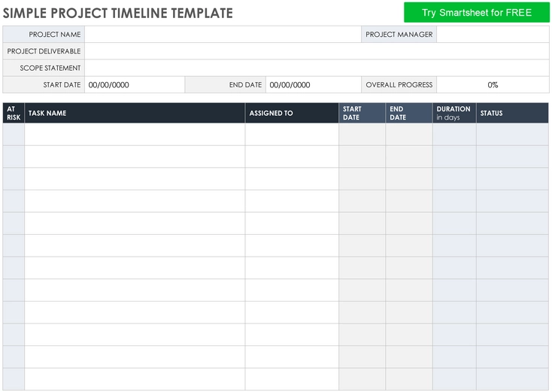Select the AT RISK column header
The image size is (552, 392).
pyautogui.click(x=14, y=113)
